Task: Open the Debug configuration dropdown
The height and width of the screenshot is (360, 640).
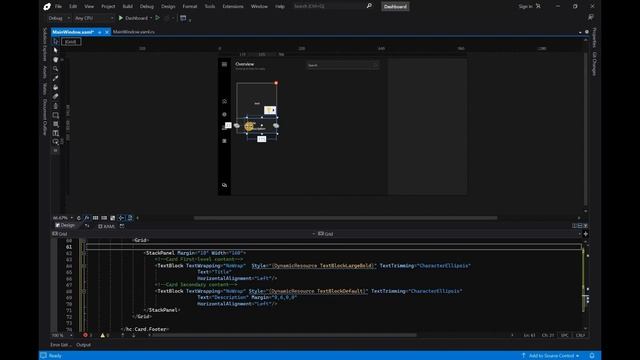Action: tap(59, 18)
